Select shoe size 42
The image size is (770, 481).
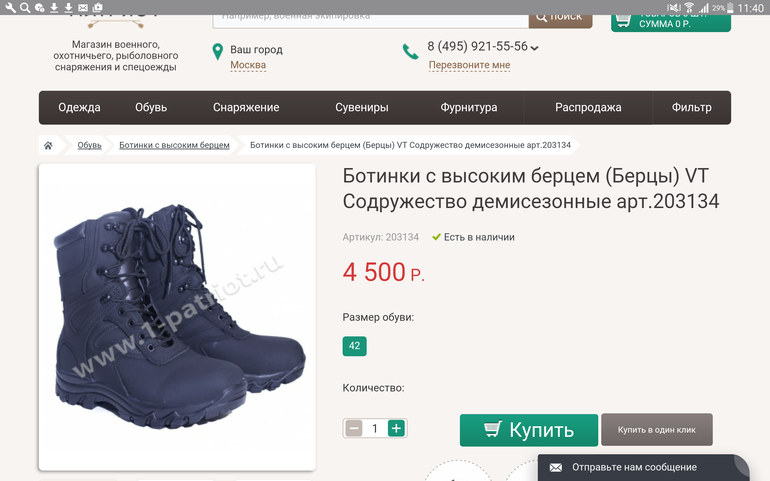click(354, 346)
